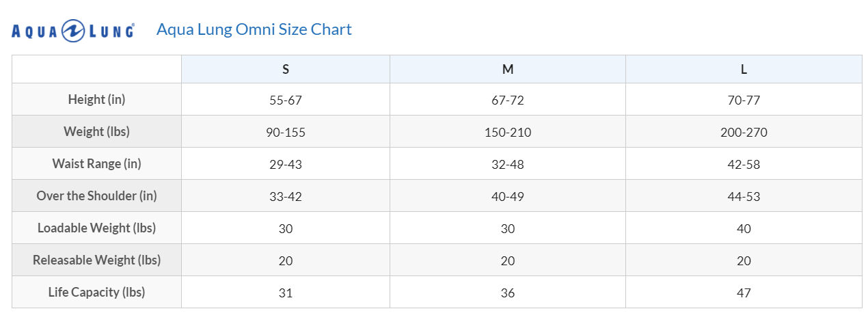Select the S size column header
Screen dimensions: 868x324
click(286, 69)
